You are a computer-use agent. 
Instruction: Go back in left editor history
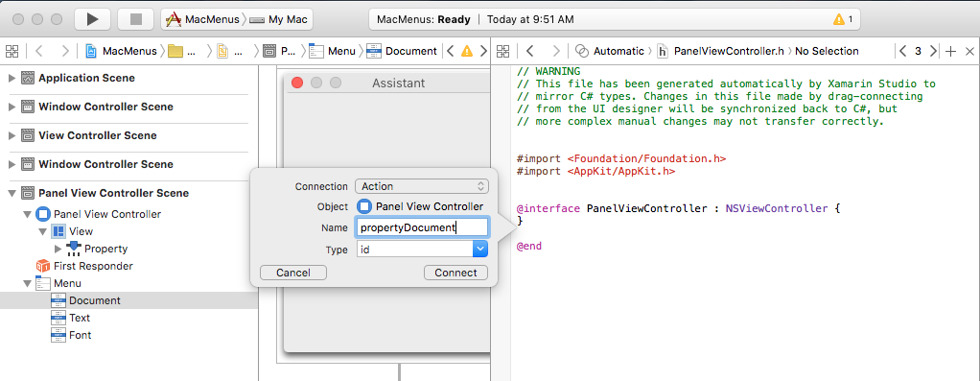(x=38, y=51)
